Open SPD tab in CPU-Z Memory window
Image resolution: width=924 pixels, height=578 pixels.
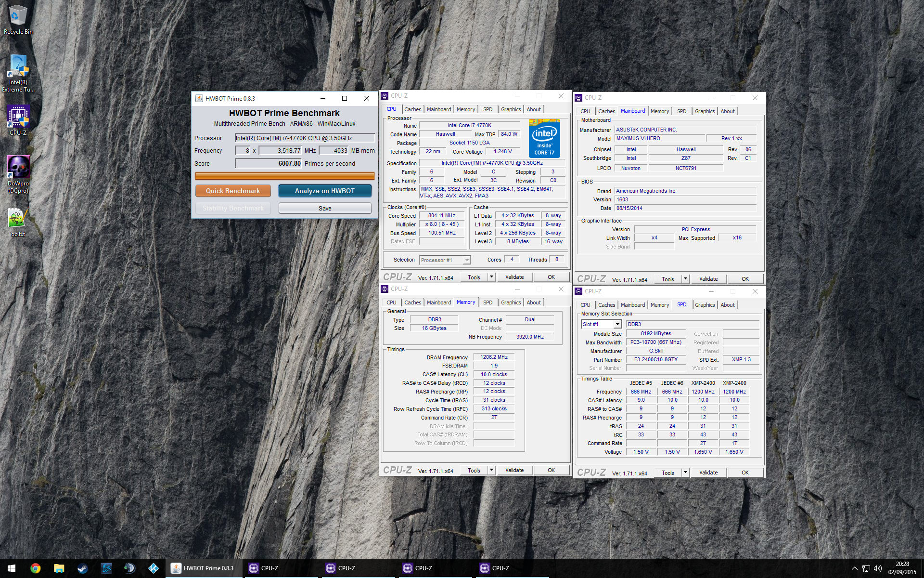pos(488,302)
